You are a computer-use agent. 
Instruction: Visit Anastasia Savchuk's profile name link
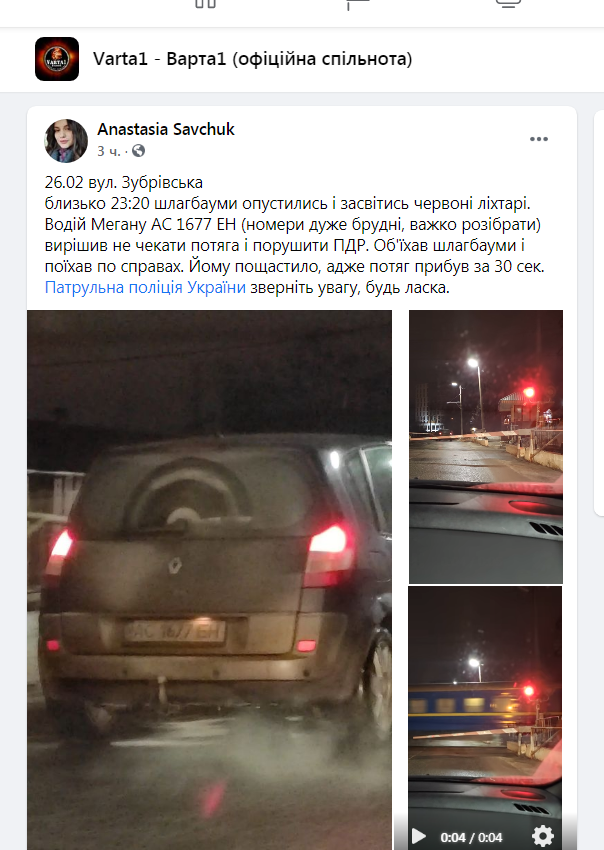click(166, 129)
